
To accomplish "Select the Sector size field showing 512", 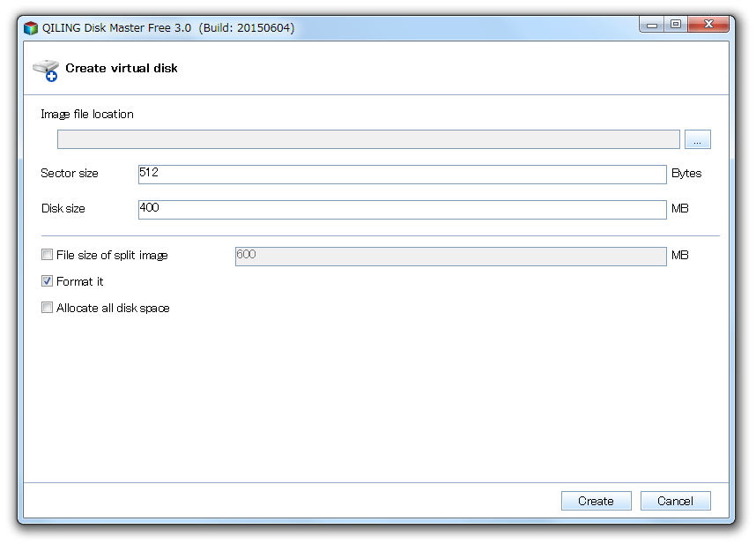I will (x=402, y=174).
